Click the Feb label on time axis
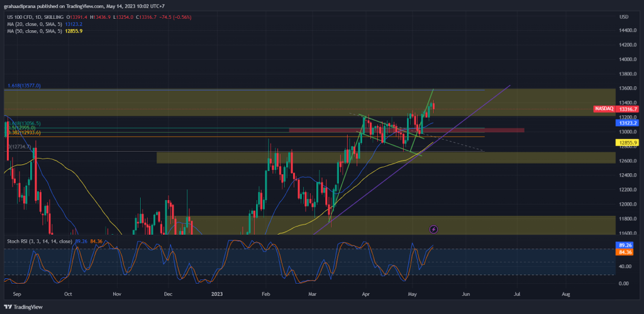Viewport: 644px width, 314px height. tap(266, 294)
